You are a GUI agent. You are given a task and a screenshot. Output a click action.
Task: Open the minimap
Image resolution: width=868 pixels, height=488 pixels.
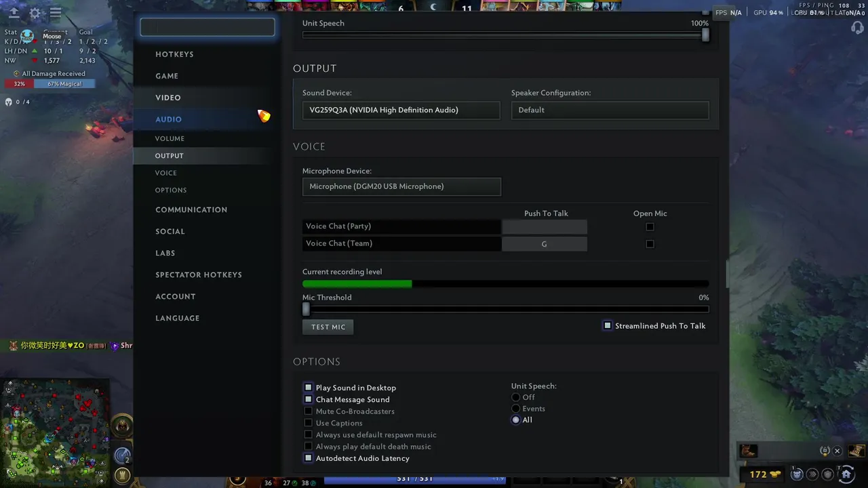[55, 433]
